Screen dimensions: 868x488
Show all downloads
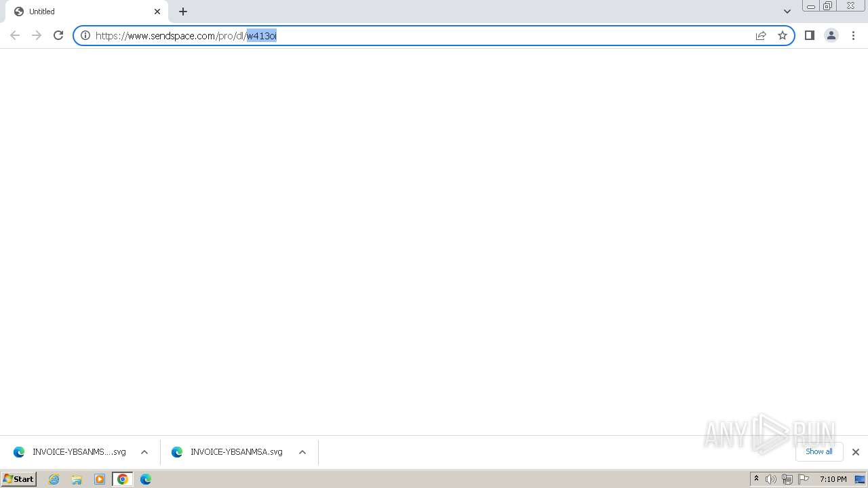819,451
